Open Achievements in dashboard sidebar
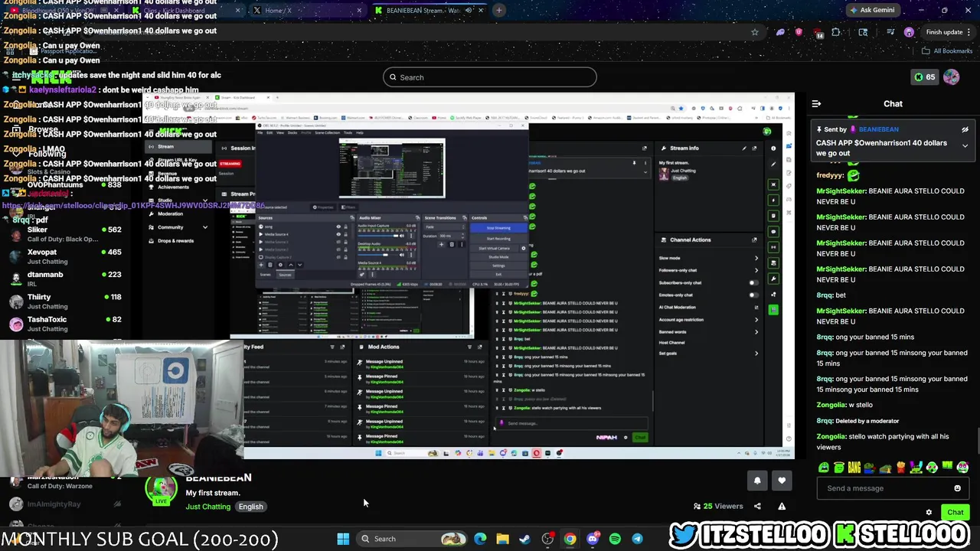Viewport: 980px width, 551px height. (x=173, y=187)
